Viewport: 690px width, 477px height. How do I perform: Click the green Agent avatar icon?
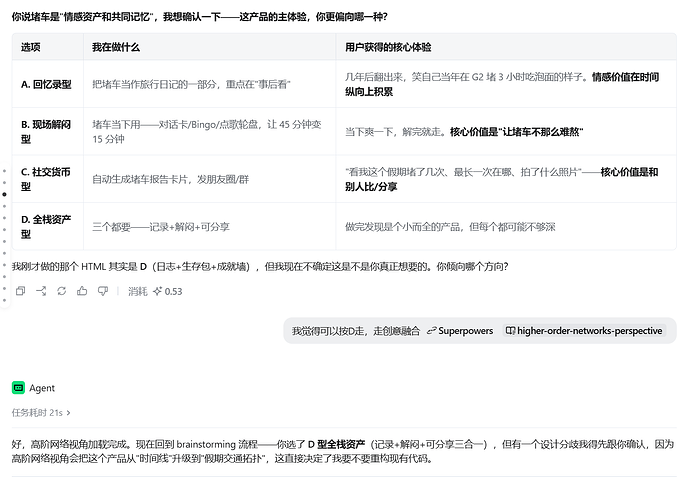click(18, 388)
